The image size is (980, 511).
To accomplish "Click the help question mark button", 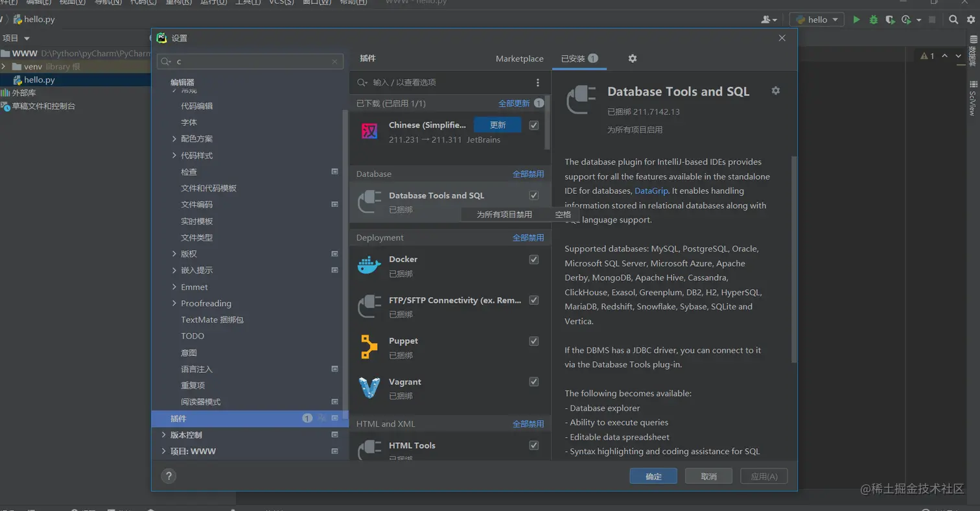I will (169, 477).
